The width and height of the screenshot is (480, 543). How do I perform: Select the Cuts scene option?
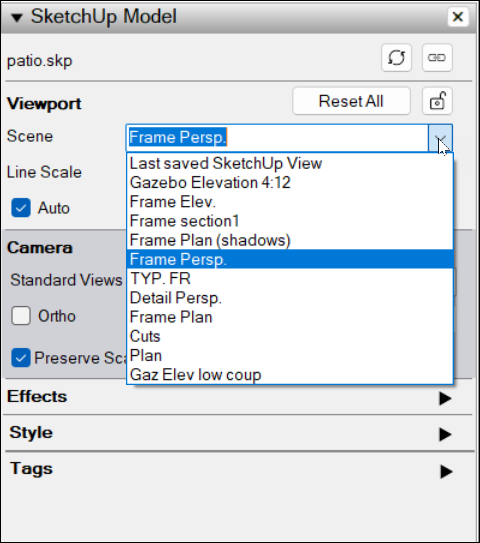(290, 336)
